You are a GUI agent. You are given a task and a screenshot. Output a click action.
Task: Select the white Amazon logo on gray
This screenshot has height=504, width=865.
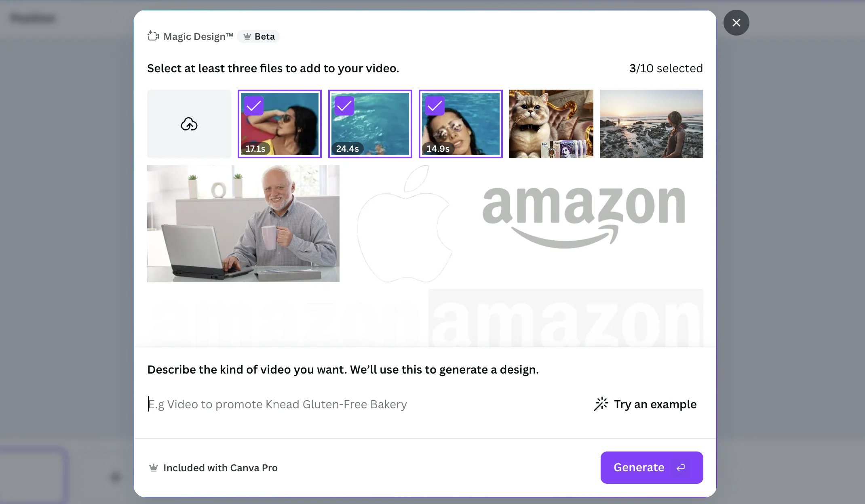(x=566, y=318)
